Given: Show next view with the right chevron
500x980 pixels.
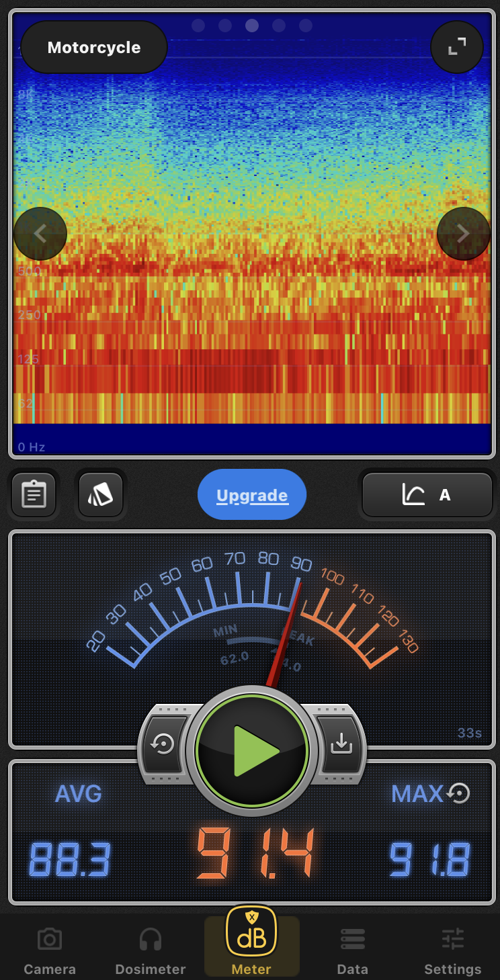Looking at the screenshot, I should 463,234.
